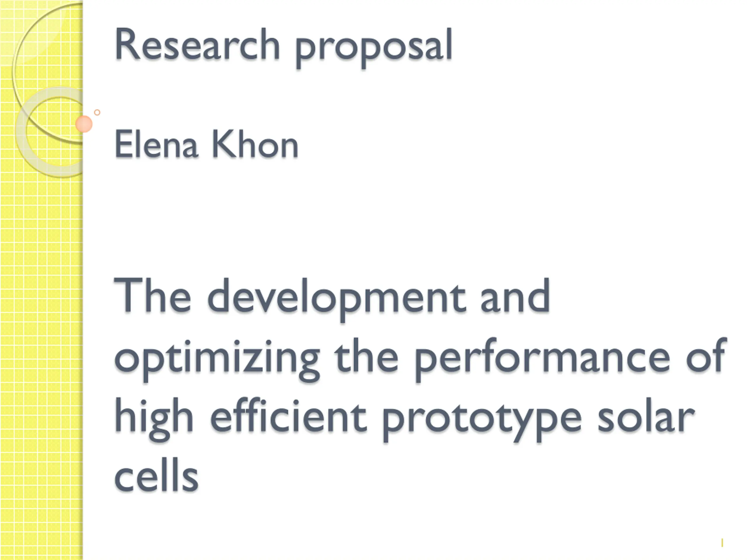Select the word "Research" in the title
Image resolution: width=747 pixels, height=560 pixels.
point(197,45)
